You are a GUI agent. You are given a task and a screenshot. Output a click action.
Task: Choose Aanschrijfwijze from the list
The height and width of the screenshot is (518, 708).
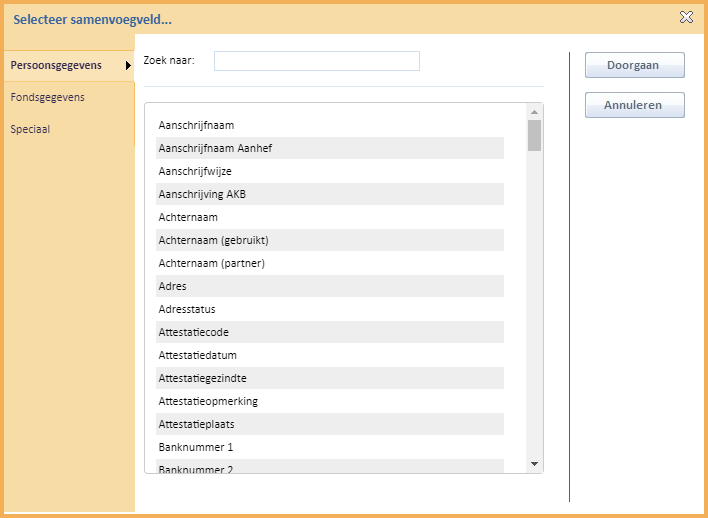(x=330, y=171)
